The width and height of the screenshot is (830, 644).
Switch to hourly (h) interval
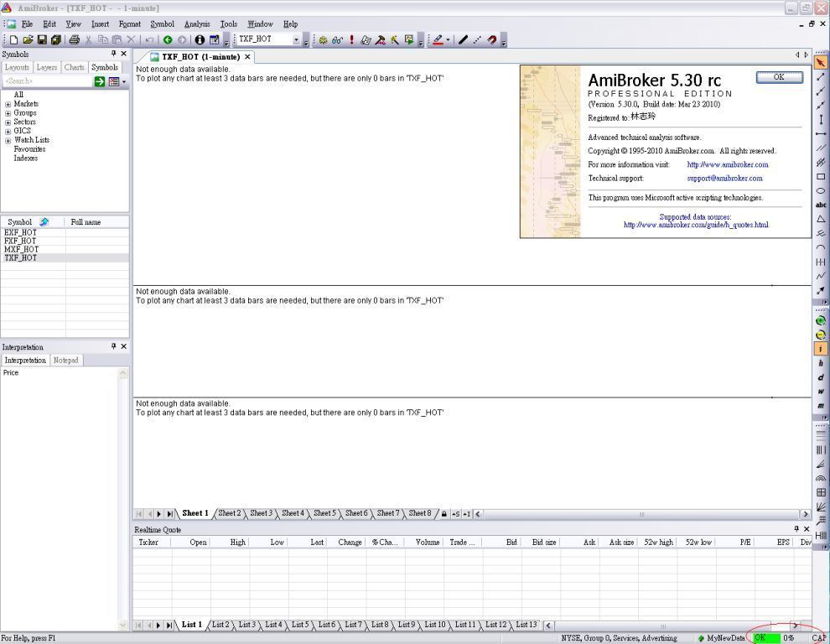click(x=821, y=363)
